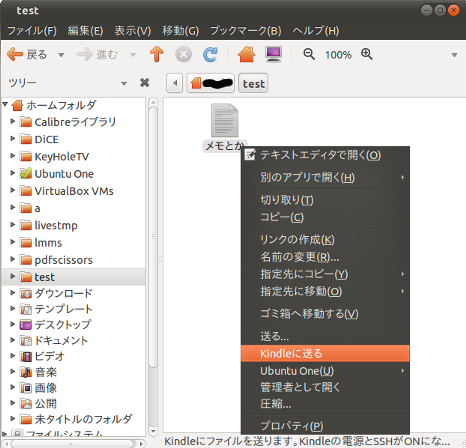The width and height of the screenshot is (466, 448).
Task: Open the Computer monitor icon
Action: tap(274, 54)
